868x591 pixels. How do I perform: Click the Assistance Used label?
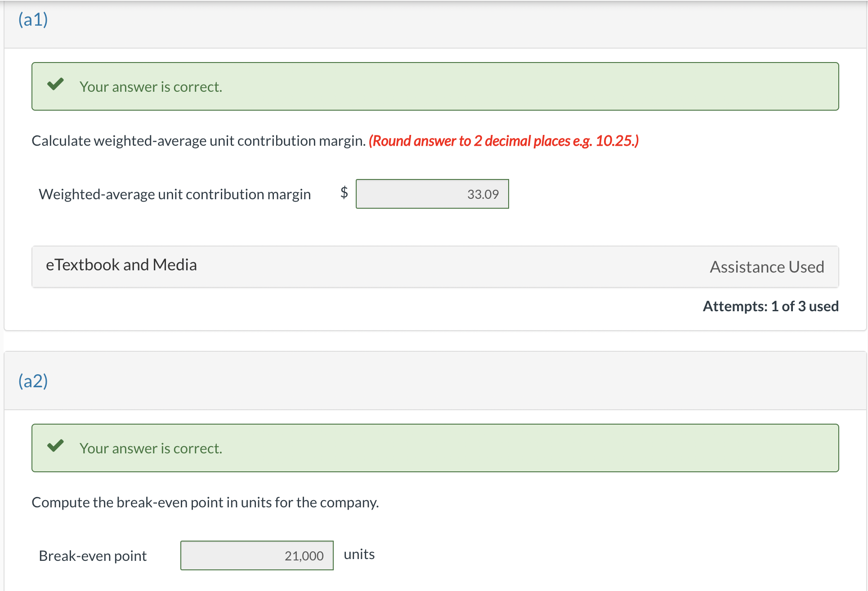tap(767, 267)
